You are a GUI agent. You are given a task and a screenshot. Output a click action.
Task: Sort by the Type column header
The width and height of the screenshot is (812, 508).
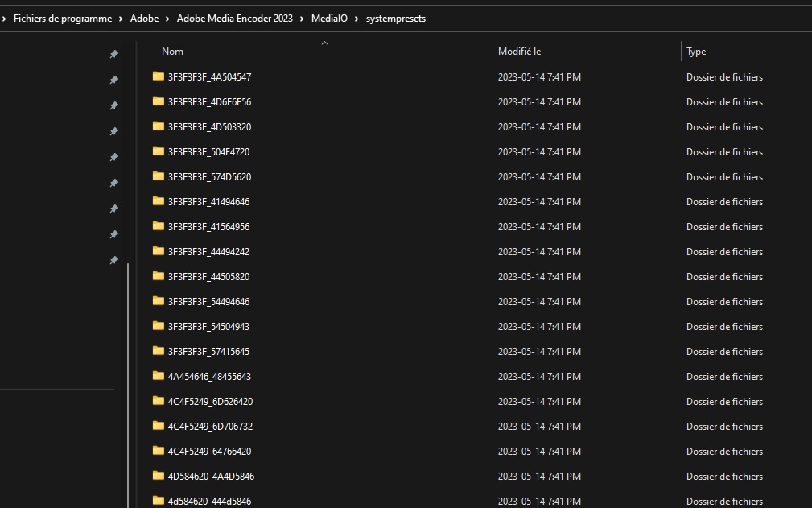(696, 52)
